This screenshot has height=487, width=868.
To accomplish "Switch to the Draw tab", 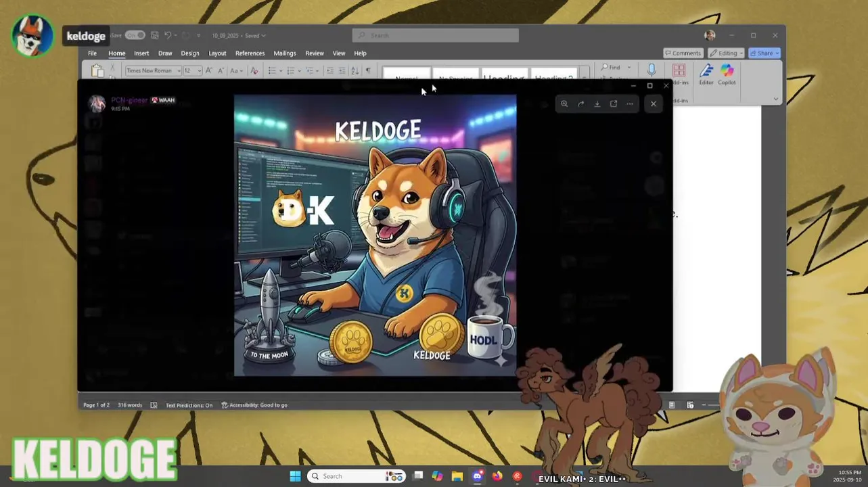I will click(165, 53).
